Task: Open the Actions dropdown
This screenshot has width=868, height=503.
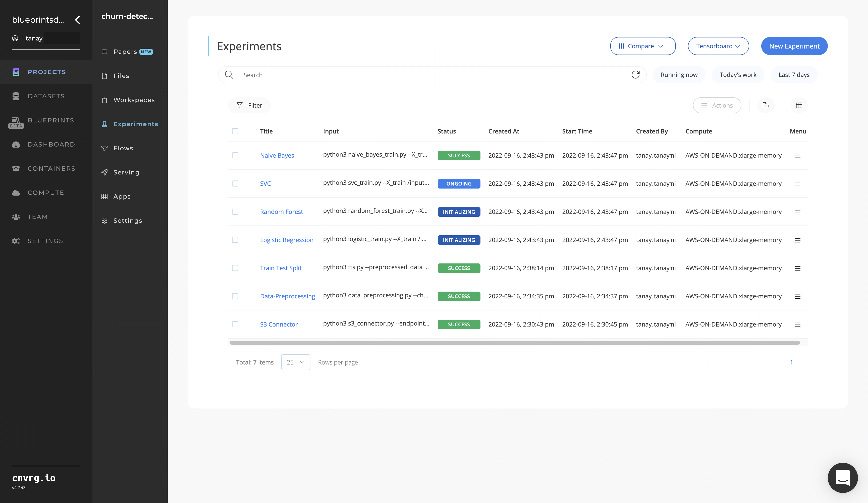Action: pyautogui.click(x=717, y=106)
